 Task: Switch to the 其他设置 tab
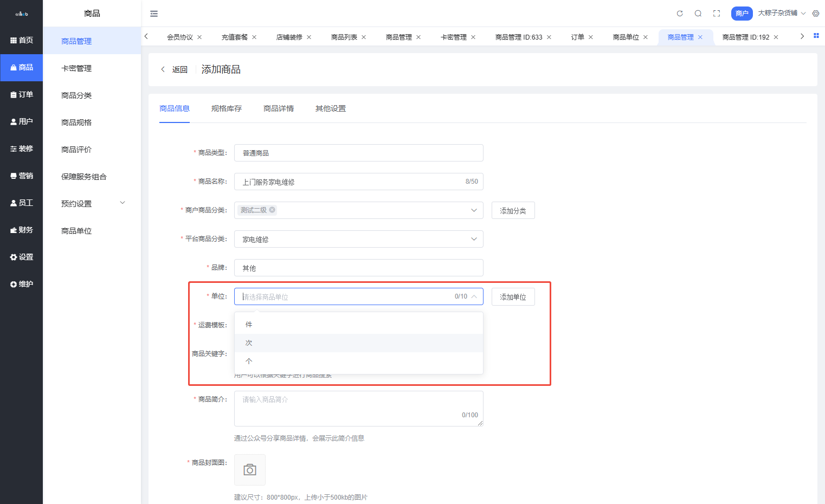(331, 108)
